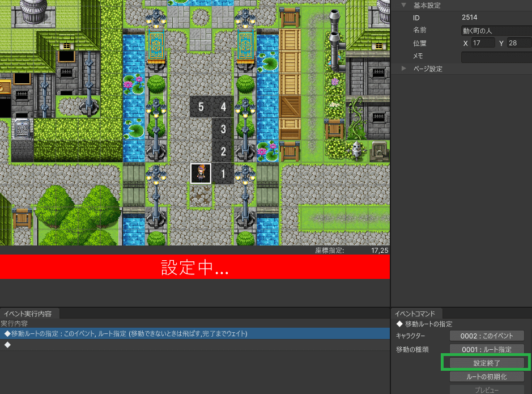532x394 pixels.
Task: Expand the ページ設定 section
Action: click(404, 69)
